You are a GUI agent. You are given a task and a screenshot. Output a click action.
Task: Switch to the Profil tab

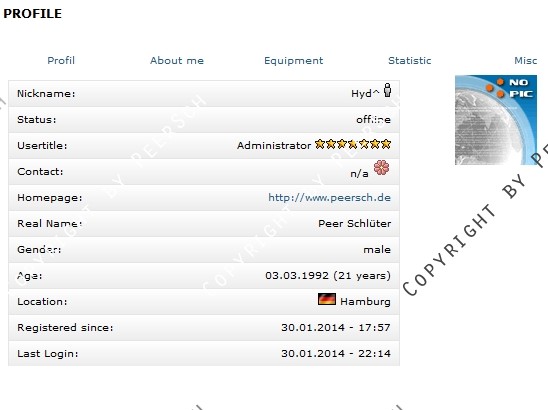coord(61,60)
